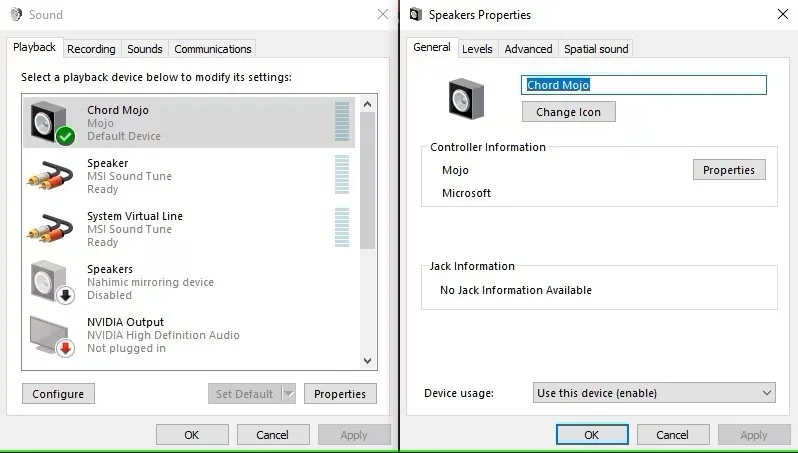Click the MSI Sound Tune Speaker icon
The width and height of the screenshot is (798, 453).
click(50, 175)
